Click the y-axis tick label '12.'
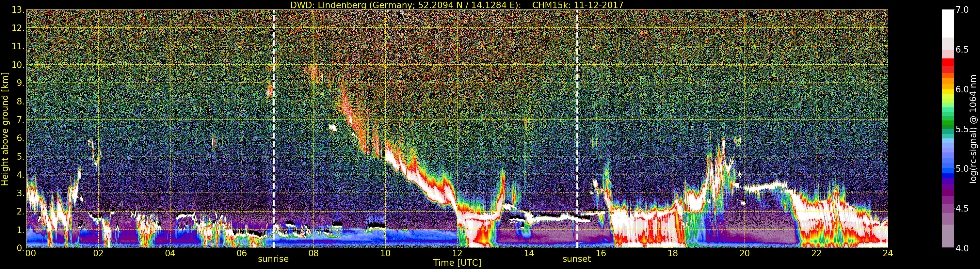This screenshot has width=980, height=269. point(18,28)
